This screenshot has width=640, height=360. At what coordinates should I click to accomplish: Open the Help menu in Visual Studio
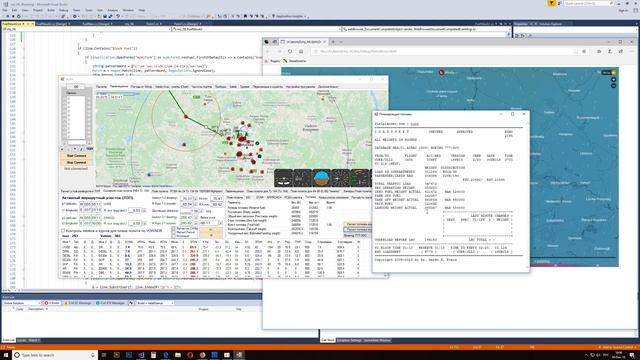pos(142,10)
